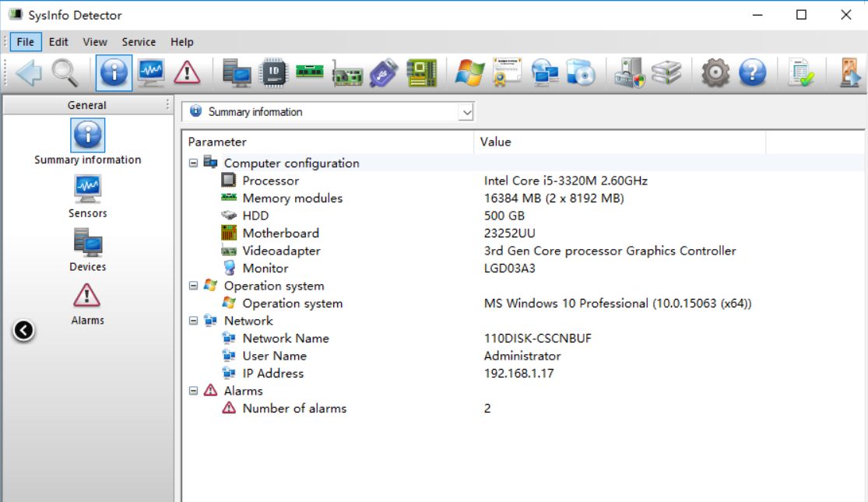This screenshot has width=868, height=502.
Task: Click the Administrator value
Action: (522, 356)
